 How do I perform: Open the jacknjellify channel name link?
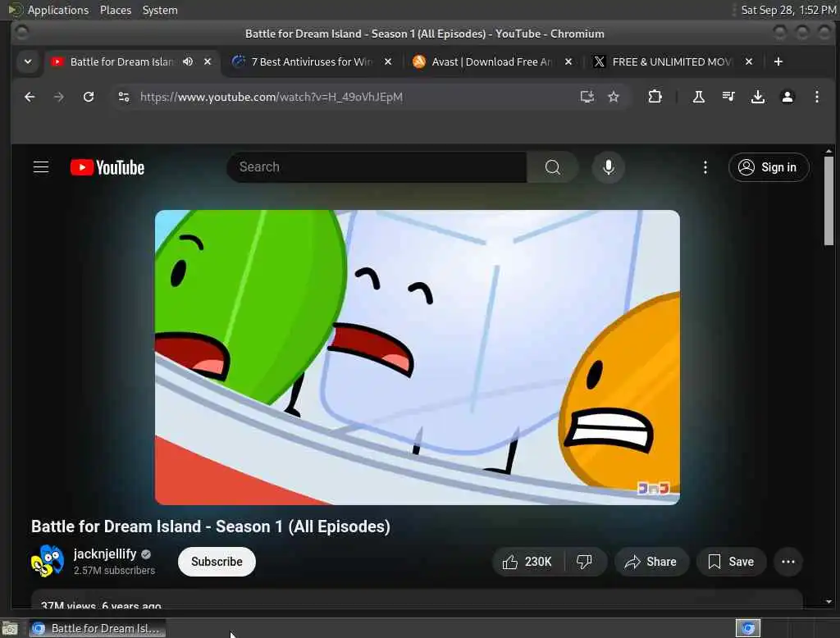point(105,554)
